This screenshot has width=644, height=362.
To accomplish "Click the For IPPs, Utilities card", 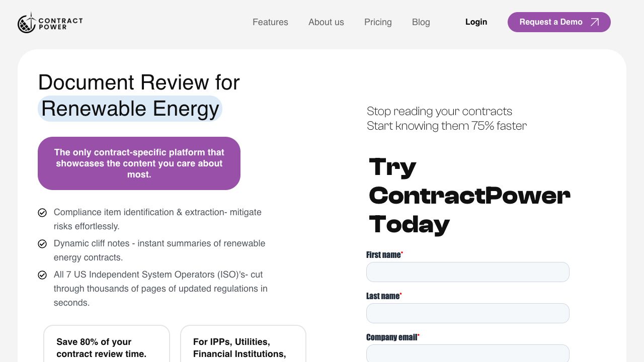I will click(243, 345).
